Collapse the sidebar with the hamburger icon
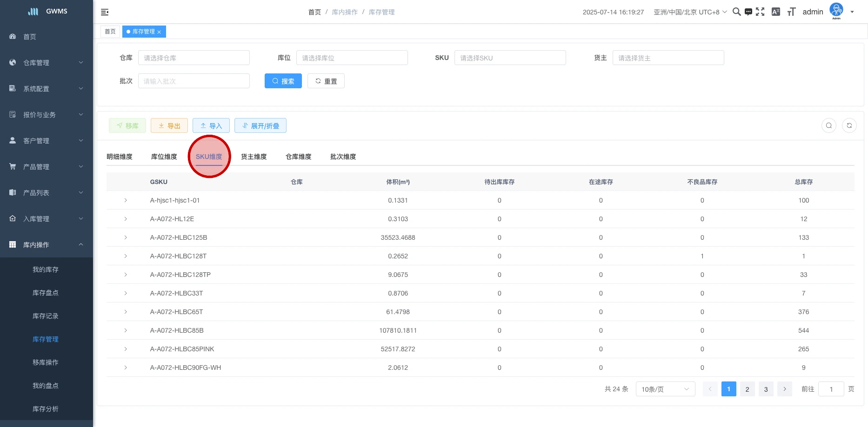The width and height of the screenshot is (868, 427). [x=105, y=12]
